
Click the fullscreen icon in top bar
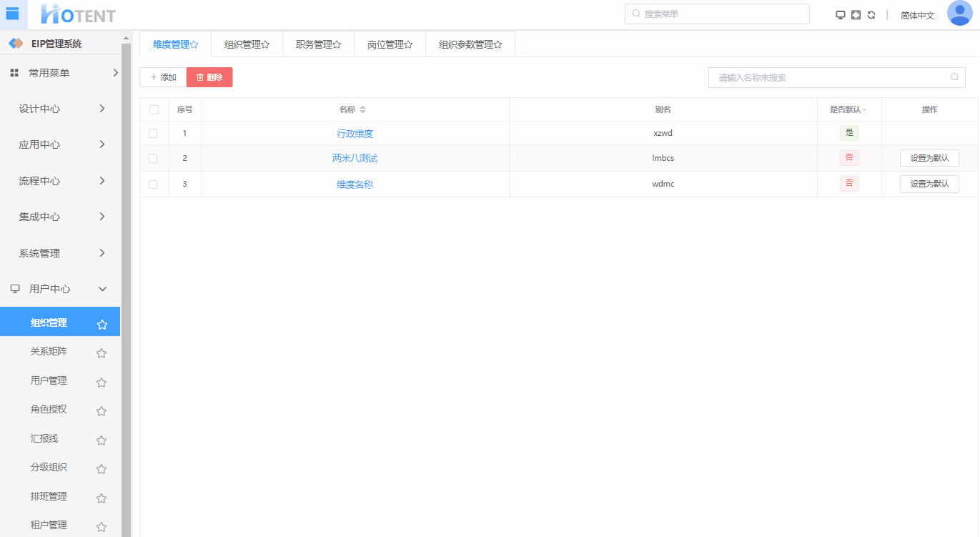coord(856,15)
